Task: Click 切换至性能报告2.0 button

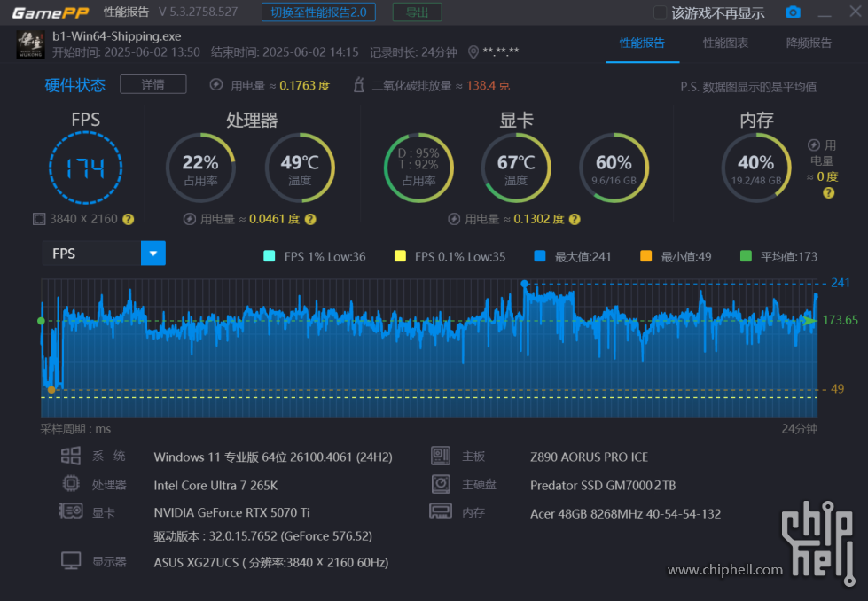Action: click(x=318, y=12)
